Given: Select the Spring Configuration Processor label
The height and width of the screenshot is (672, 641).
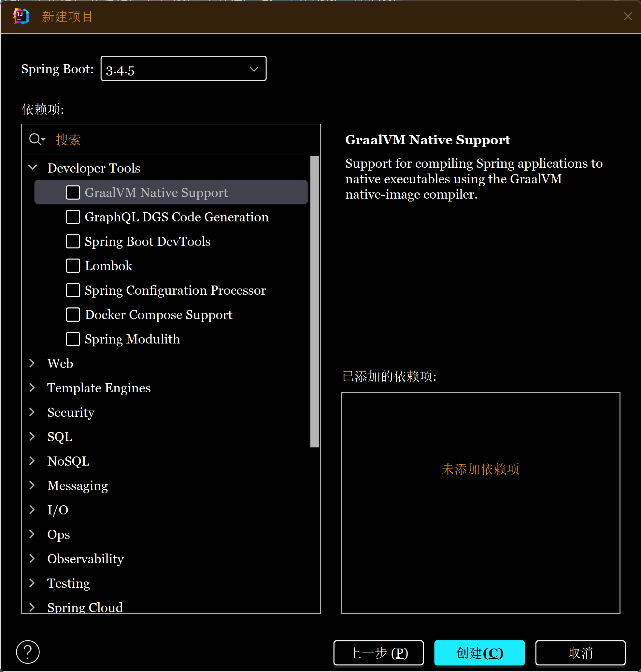Looking at the screenshot, I should pos(175,290).
